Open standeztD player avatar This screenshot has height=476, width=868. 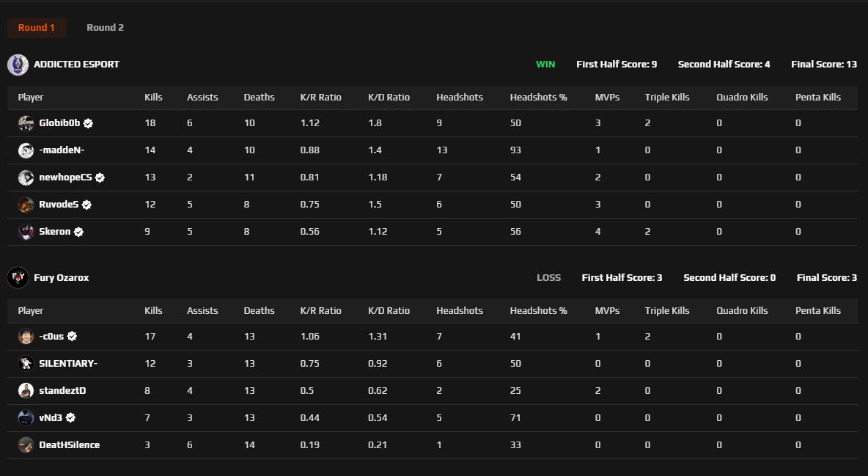26,391
